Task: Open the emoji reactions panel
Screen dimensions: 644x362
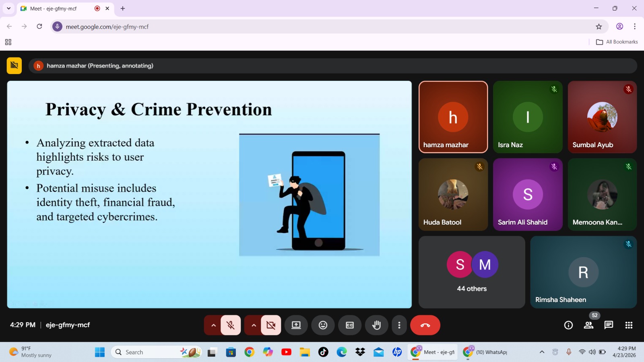Action: [323, 325]
